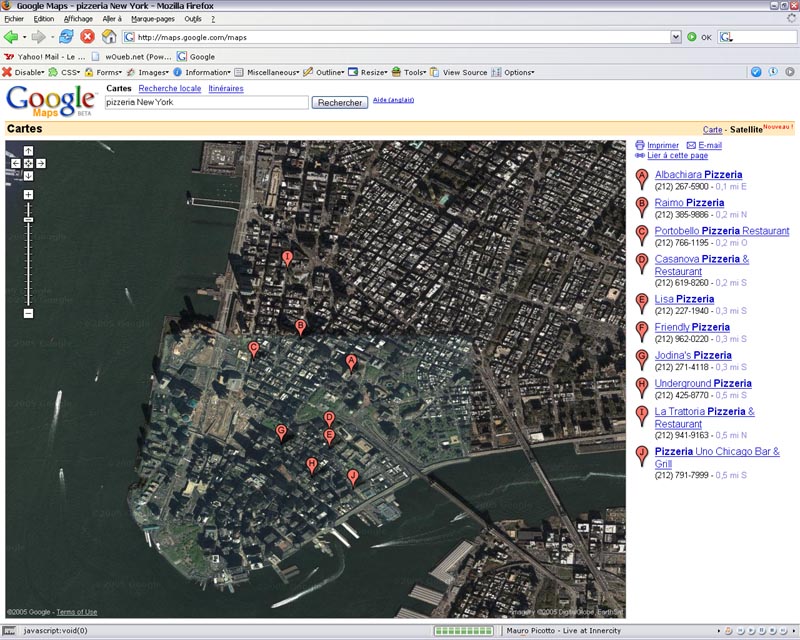Image resolution: width=800 pixels, height=640 pixels.
Task: Open the Forms developer toolbar dropdown
Action: (108, 72)
